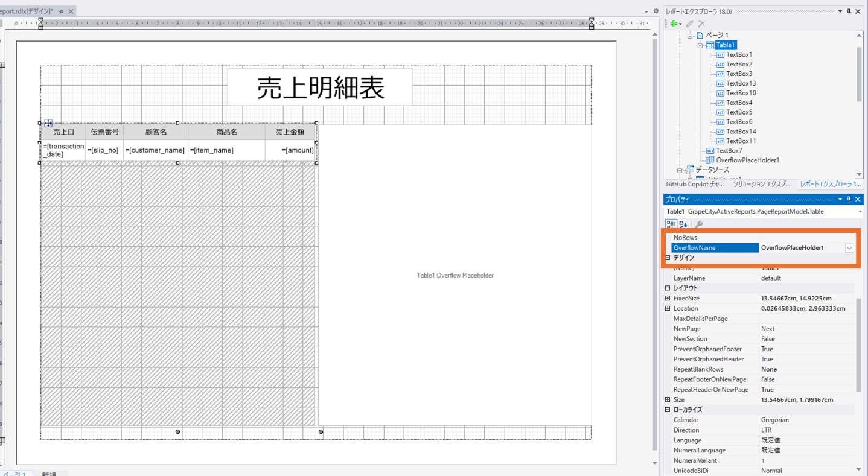Select OverflowPlaceHolder1 in the report tree
Image resolution: width=868 pixels, height=476 pixels.
pyautogui.click(x=747, y=160)
